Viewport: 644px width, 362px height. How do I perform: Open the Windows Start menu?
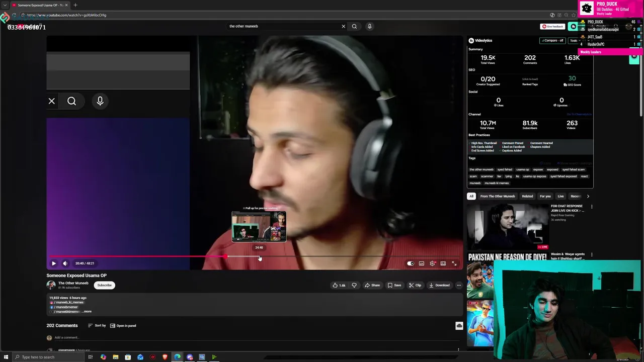coord(6,357)
